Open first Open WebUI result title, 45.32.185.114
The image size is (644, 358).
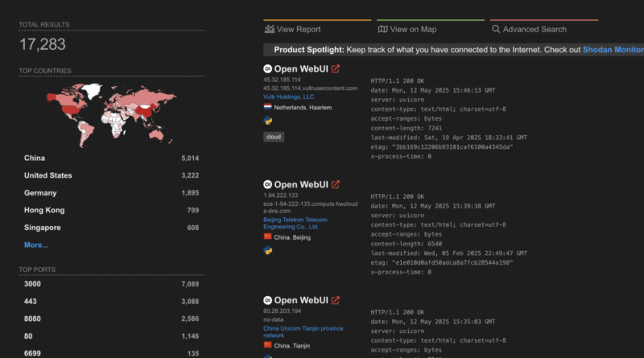[x=301, y=69]
